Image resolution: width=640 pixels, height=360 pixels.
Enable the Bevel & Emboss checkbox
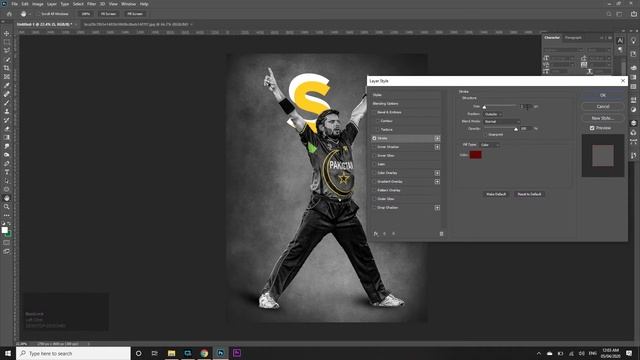point(374,112)
